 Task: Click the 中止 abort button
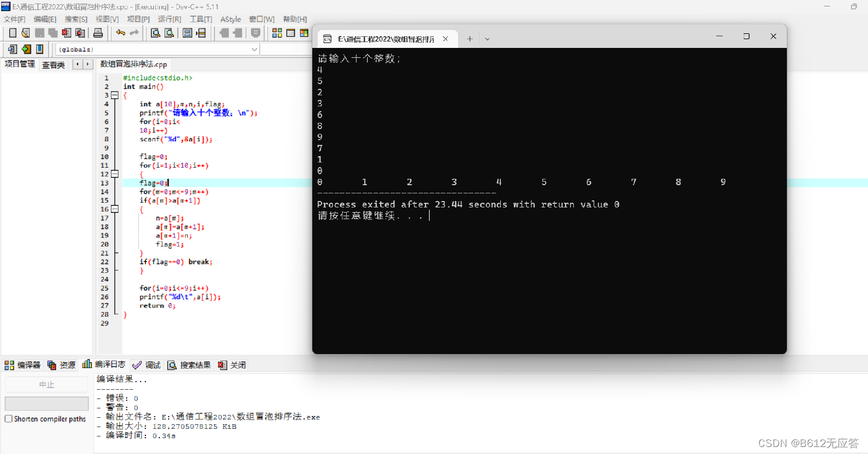[x=47, y=384]
